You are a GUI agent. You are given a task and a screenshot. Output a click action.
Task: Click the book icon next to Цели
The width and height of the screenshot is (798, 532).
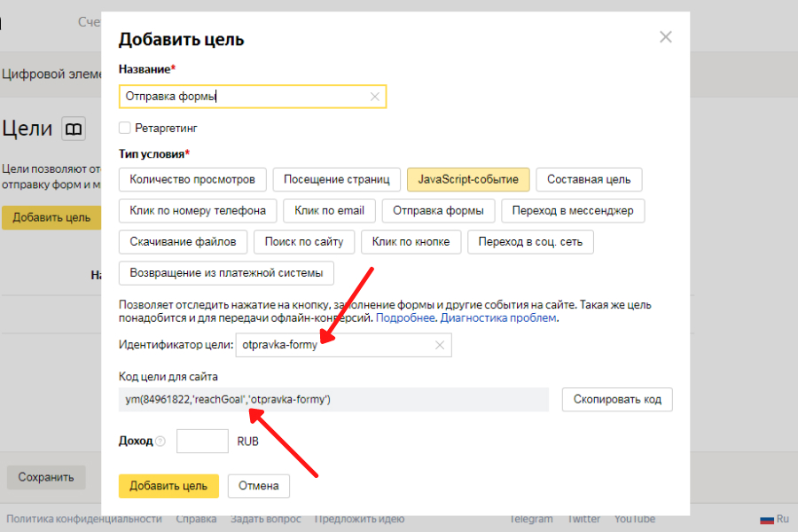pyautogui.click(x=74, y=129)
